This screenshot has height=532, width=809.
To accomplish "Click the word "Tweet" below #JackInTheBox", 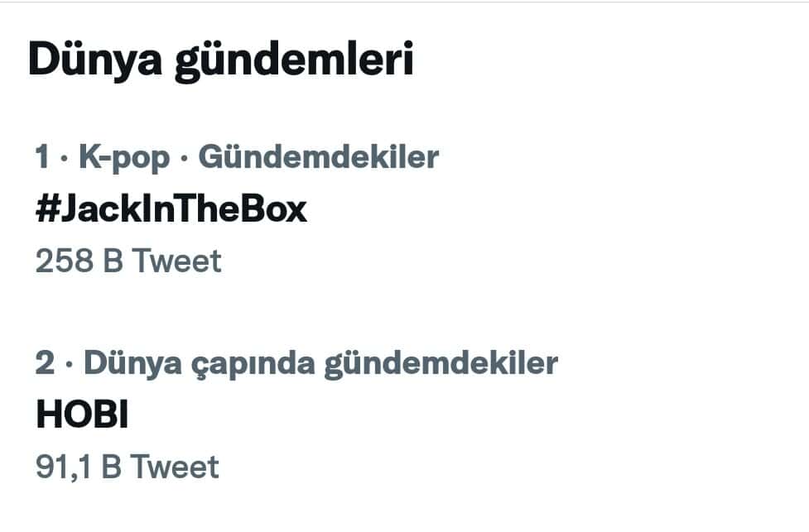I will (x=178, y=261).
